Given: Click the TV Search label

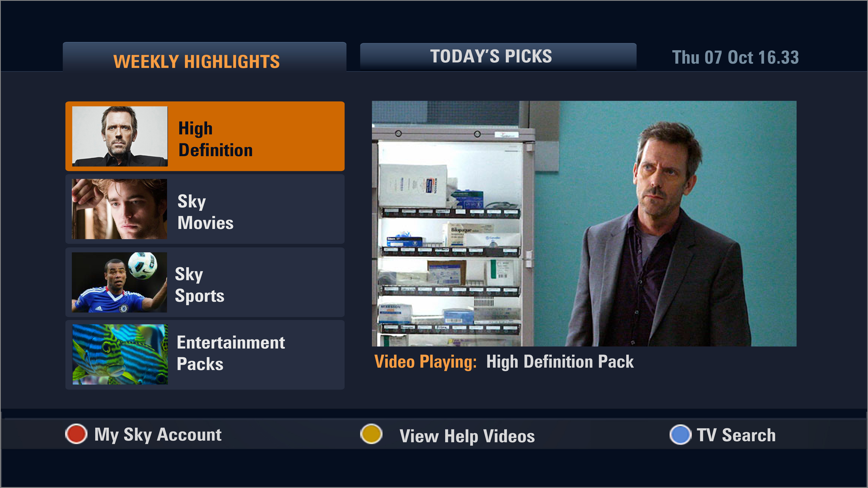Looking at the screenshot, I should point(736,435).
